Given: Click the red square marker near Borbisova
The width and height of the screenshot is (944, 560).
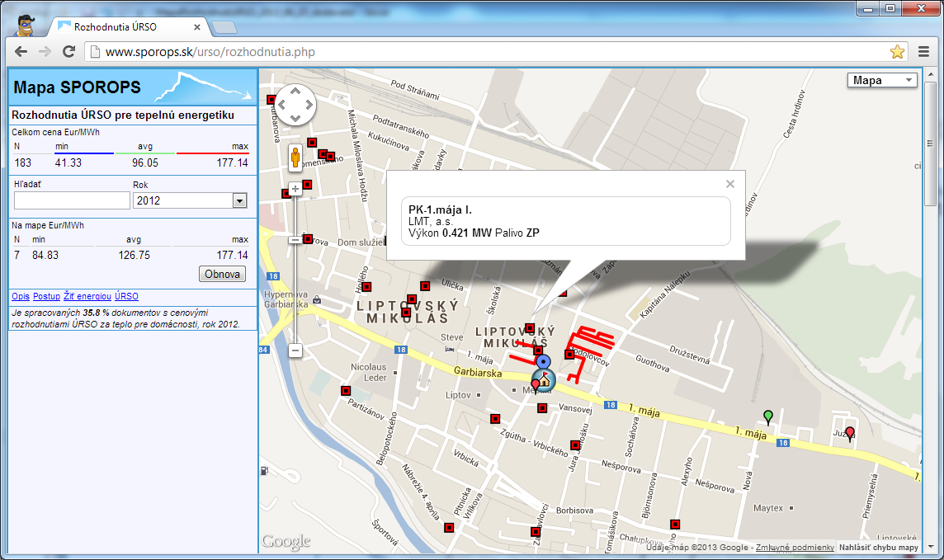Looking at the screenshot, I should click(x=536, y=532).
